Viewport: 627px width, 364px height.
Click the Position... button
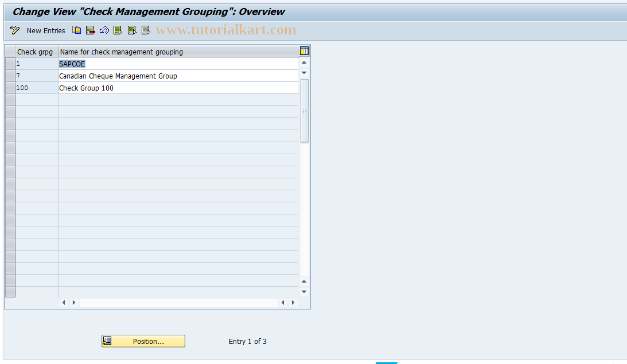coord(143,341)
